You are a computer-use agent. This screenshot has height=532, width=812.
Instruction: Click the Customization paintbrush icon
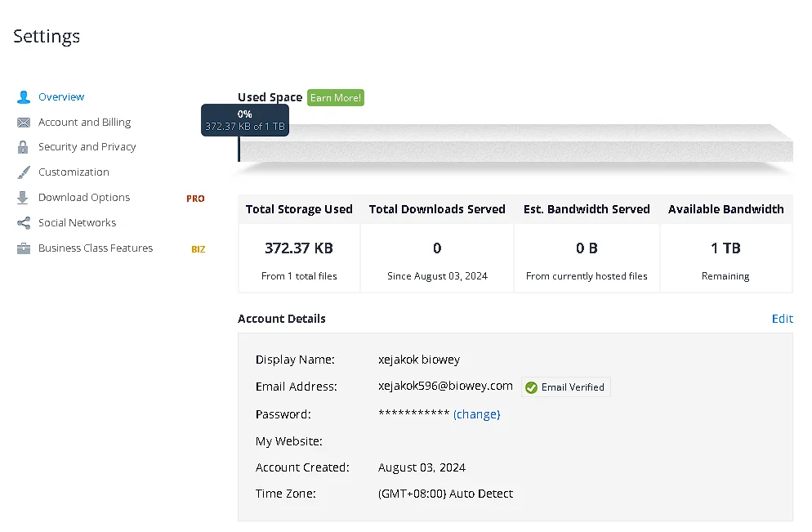24,172
